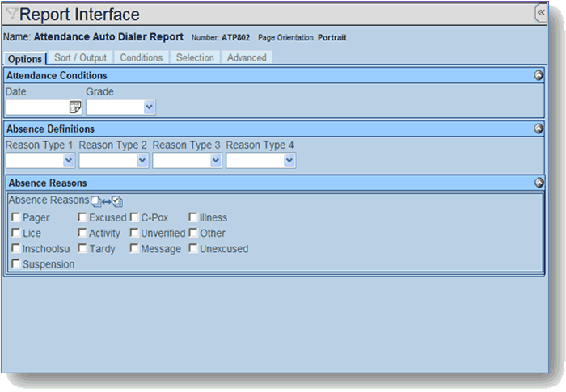Screen dimensions: 566x392
Task: Expand the Reason Type 3 dropdown
Action: (216, 160)
